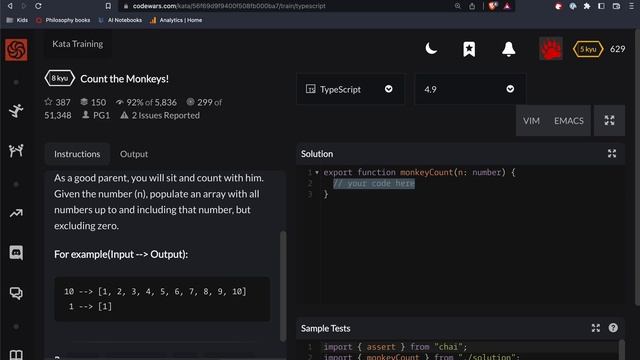This screenshot has width=640, height=360.
Task: Toggle the browser sidebar panel icon
Action: point(601,6)
